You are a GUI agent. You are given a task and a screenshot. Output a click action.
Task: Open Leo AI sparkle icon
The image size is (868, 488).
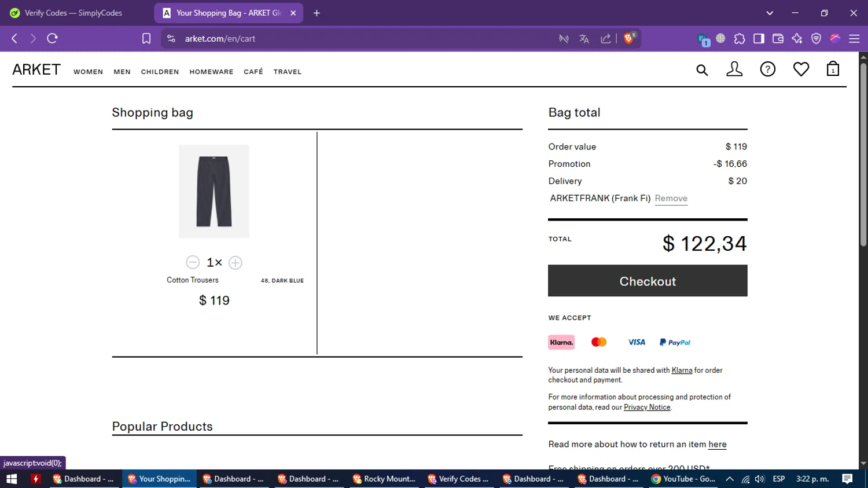click(x=797, y=39)
